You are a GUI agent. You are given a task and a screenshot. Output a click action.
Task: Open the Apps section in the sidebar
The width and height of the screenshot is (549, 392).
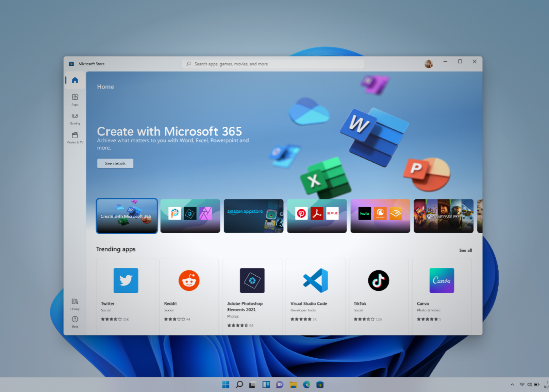pos(75,100)
